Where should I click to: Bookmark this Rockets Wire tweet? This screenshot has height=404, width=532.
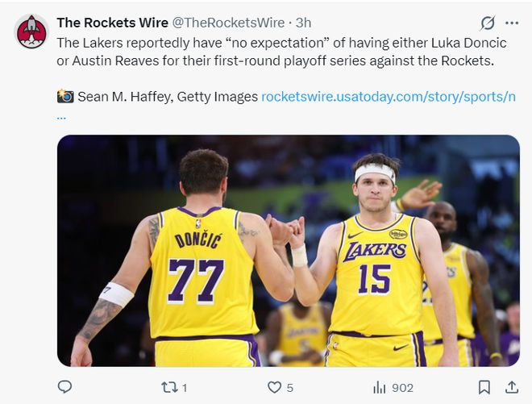click(x=484, y=388)
